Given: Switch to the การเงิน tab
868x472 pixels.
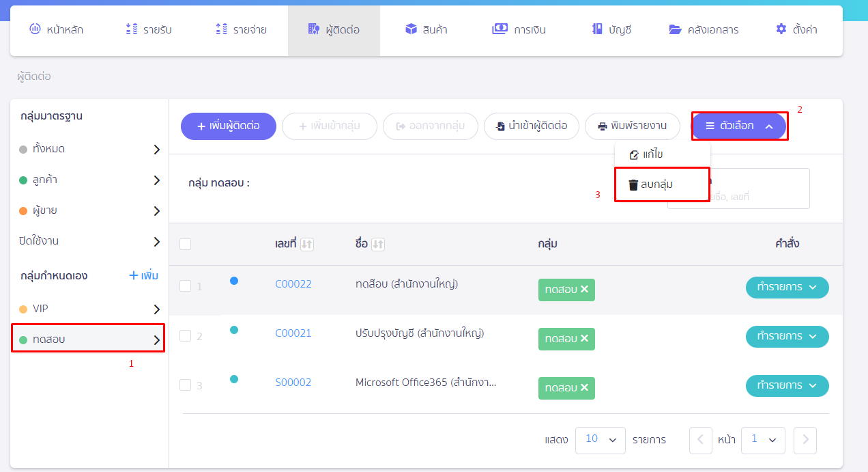Looking at the screenshot, I should [x=519, y=30].
